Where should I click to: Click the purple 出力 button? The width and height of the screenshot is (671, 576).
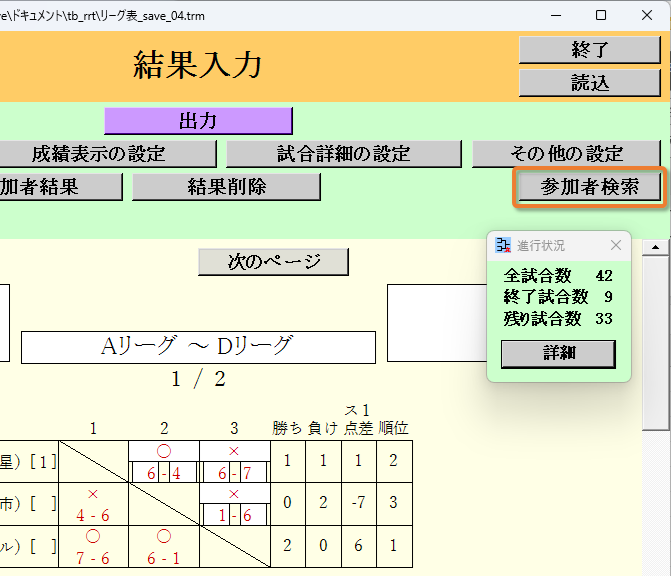(x=198, y=121)
